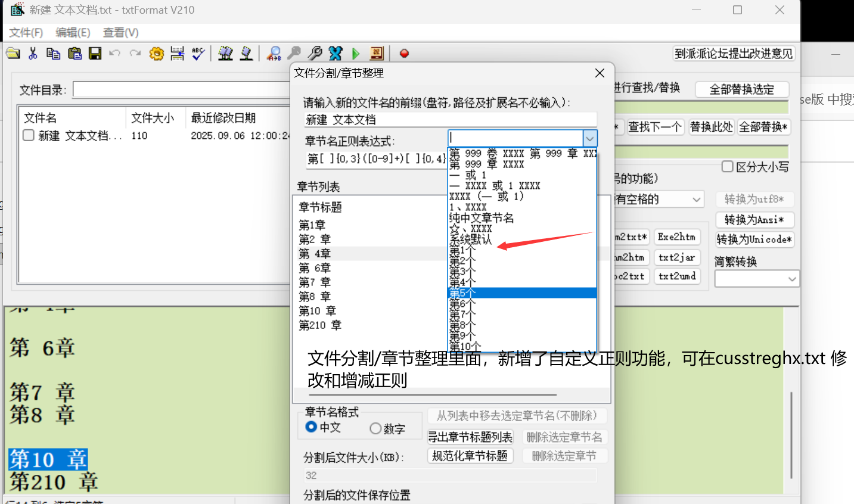The image size is (854, 504).
Task: Click the magnifier A-to-B replace icon
Action: point(274,54)
